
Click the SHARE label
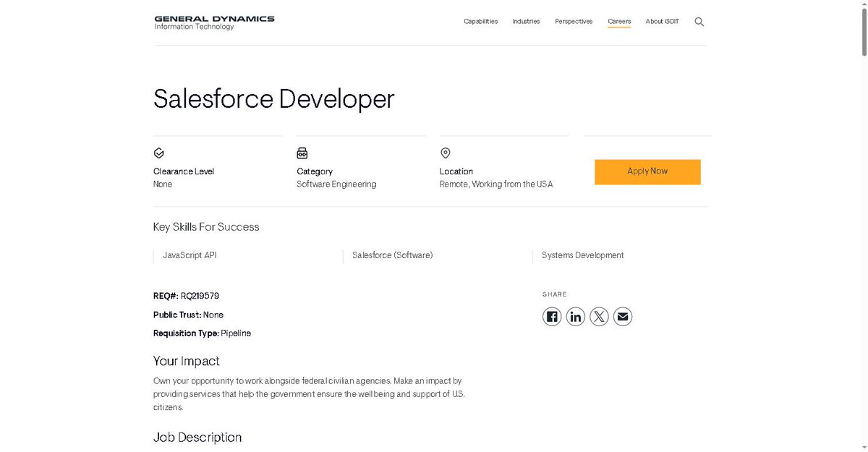(x=555, y=294)
